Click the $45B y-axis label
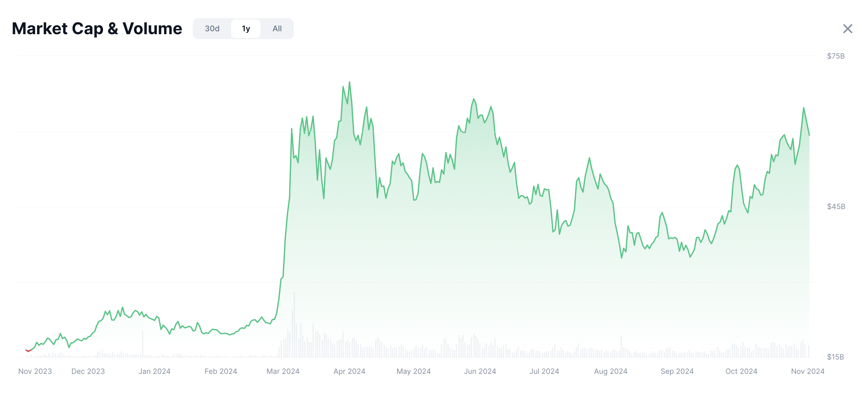 (836, 206)
